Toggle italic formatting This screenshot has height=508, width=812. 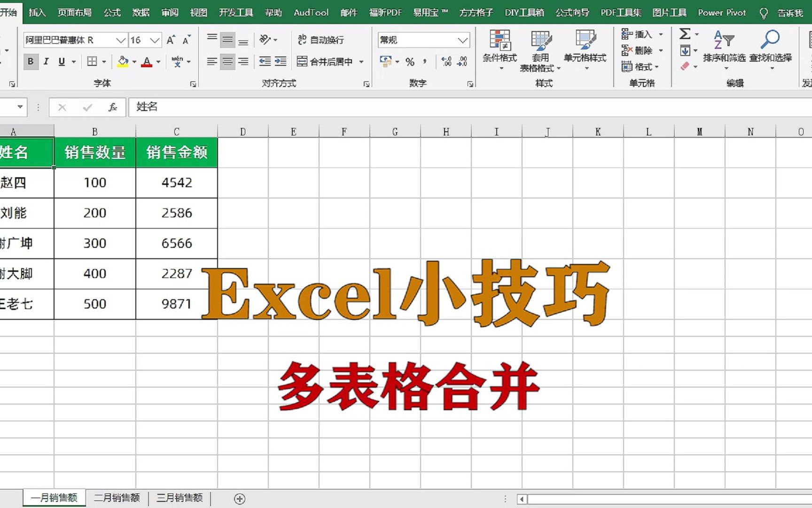46,61
